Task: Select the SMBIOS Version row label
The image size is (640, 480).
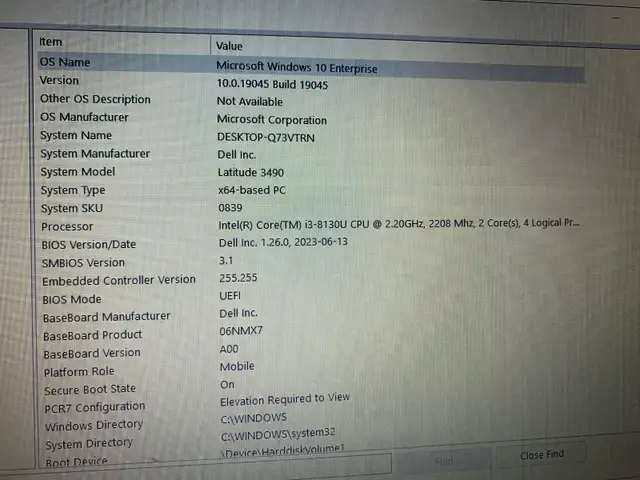Action: pos(83,263)
